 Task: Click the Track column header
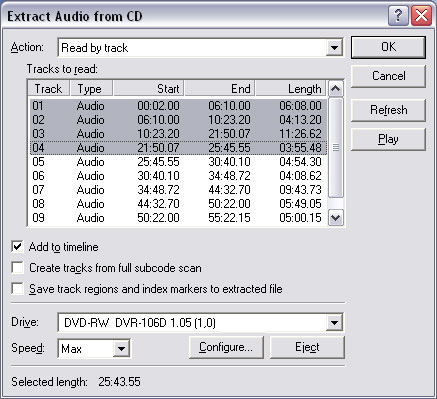pos(49,89)
